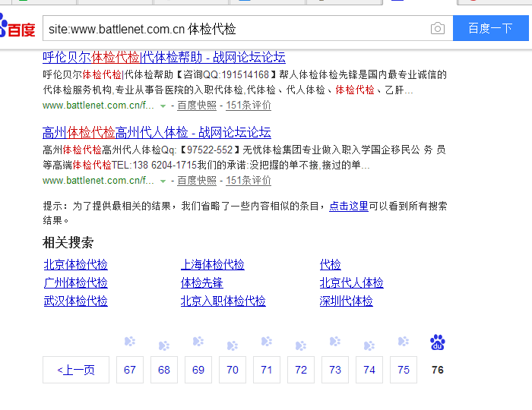The height and width of the screenshot is (410, 532).
Task: Go to results page 70
Action: coord(233,370)
